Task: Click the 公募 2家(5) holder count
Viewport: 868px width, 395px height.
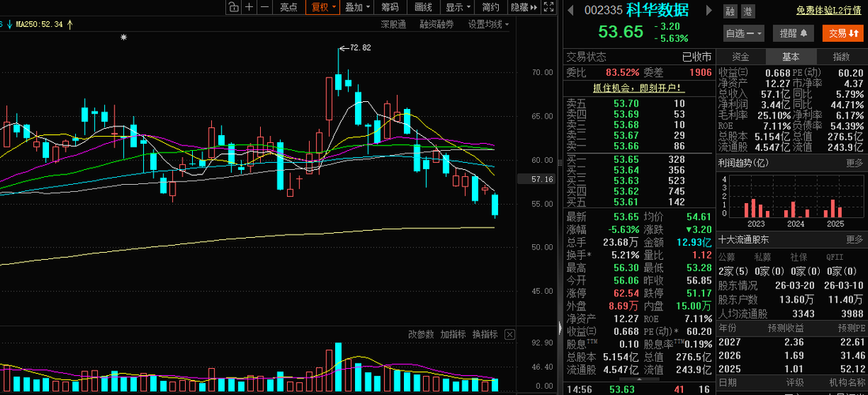Action: point(732,271)
